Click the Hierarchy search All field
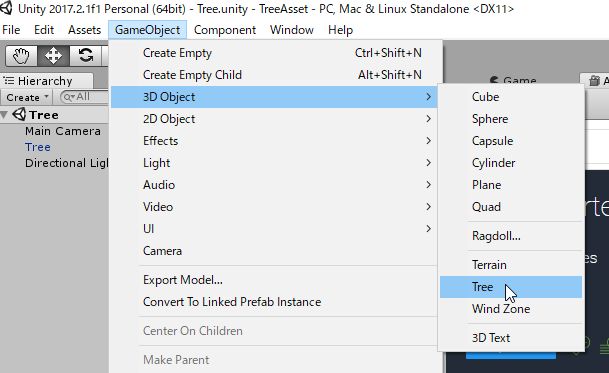The height and width of the screenshot is (373, 609). 84,97
